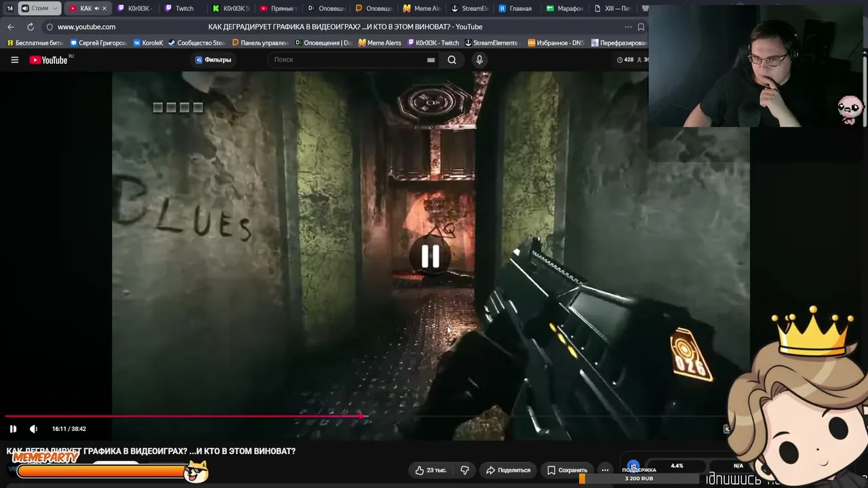Open the tab counter showing 14

pos(9,9)
